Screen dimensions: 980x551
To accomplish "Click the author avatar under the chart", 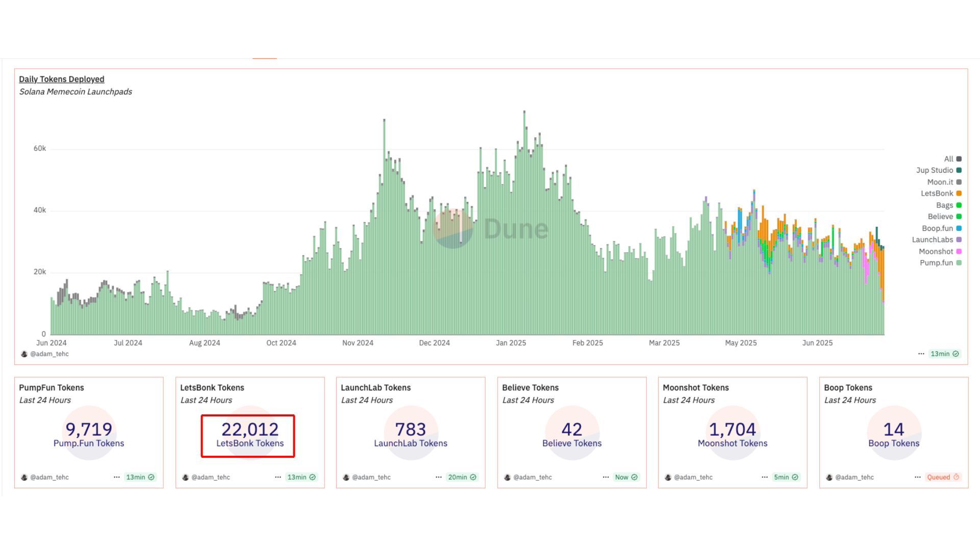I will 24,354.
